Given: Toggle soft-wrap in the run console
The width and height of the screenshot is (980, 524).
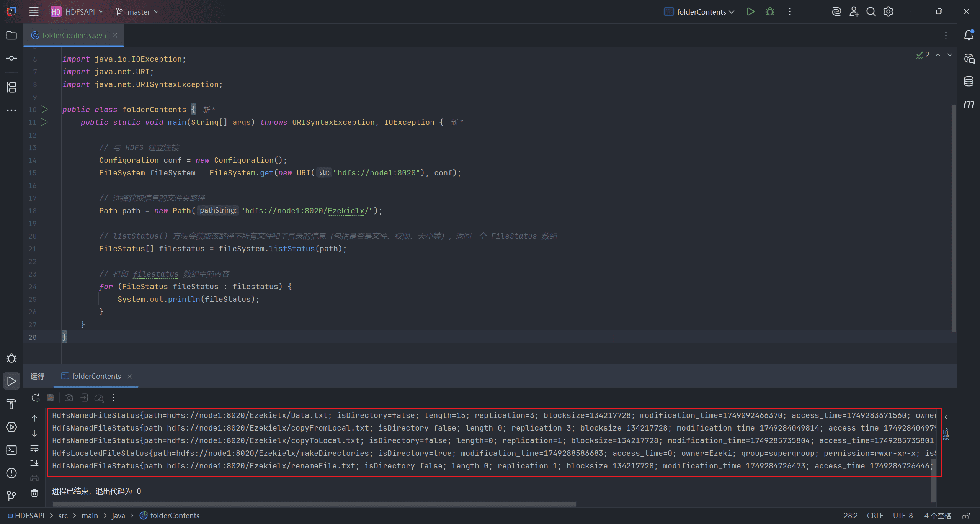Looking at the screenshot, I should [x=34, y=448].
